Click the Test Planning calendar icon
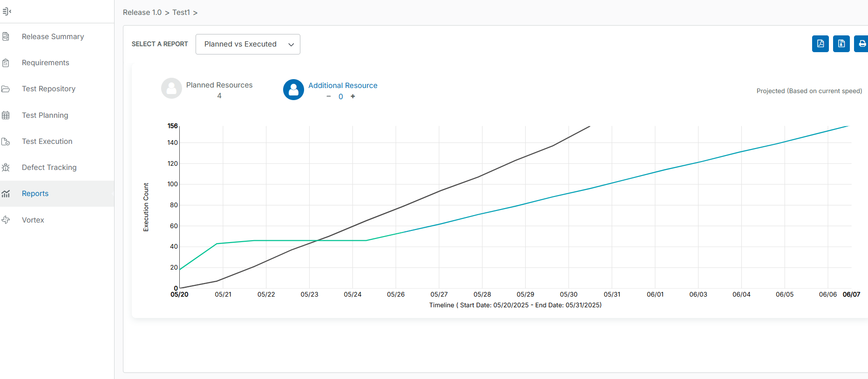The height and width of the screenshot is (379, 868). tap(6, 115)
